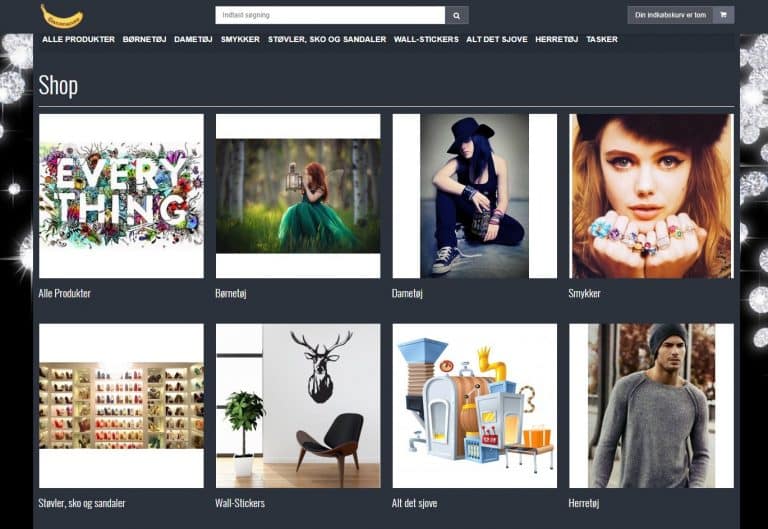Screen dimensions: 768x529
Task: Click the search magnifier button
Action: point(457,15)
